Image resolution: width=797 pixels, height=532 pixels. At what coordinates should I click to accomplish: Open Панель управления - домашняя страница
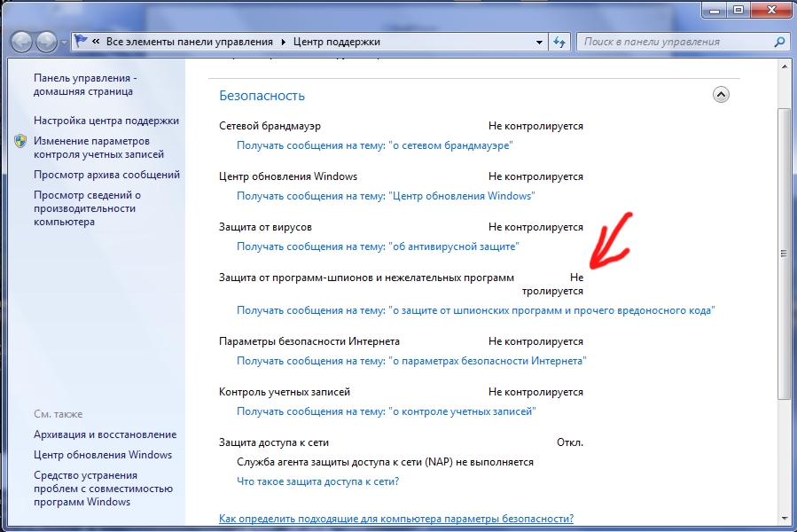coord(85,84)
